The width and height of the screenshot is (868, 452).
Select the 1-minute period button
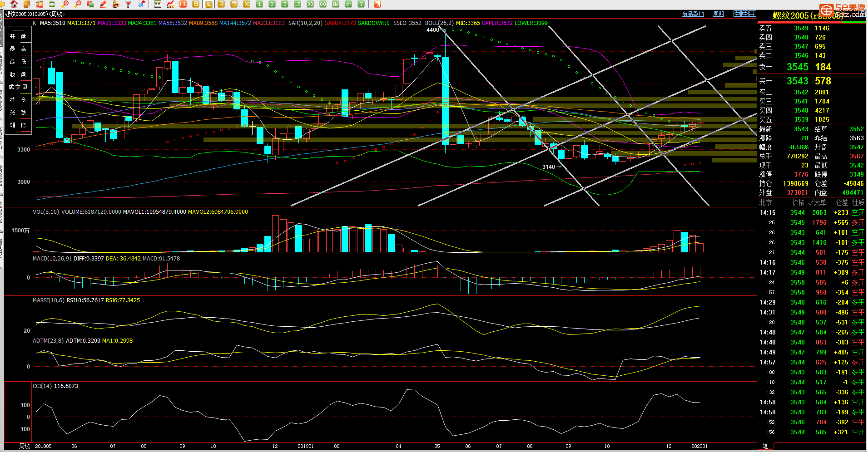(x=259, y=4)
